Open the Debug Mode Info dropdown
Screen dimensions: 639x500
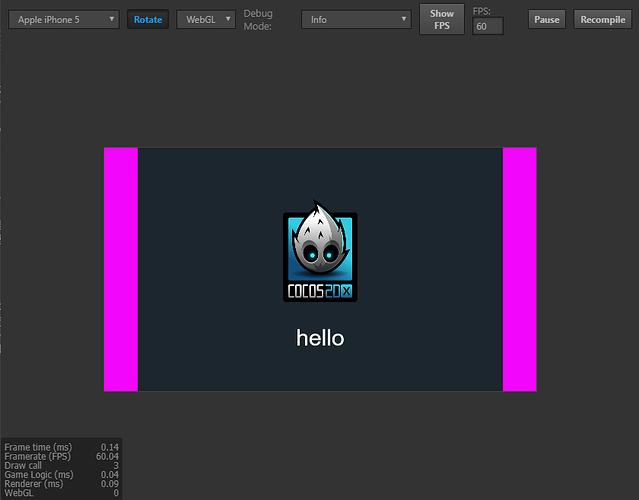(356, 20)
